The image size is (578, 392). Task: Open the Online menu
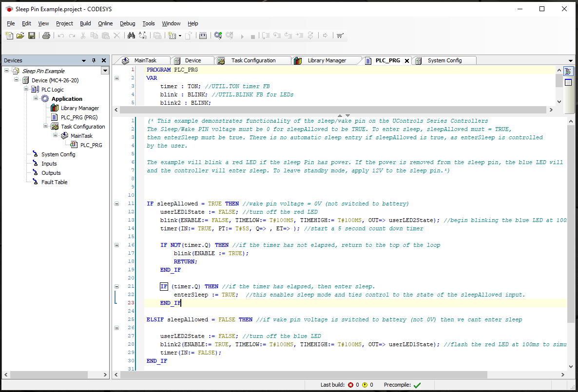click(105, 23)
